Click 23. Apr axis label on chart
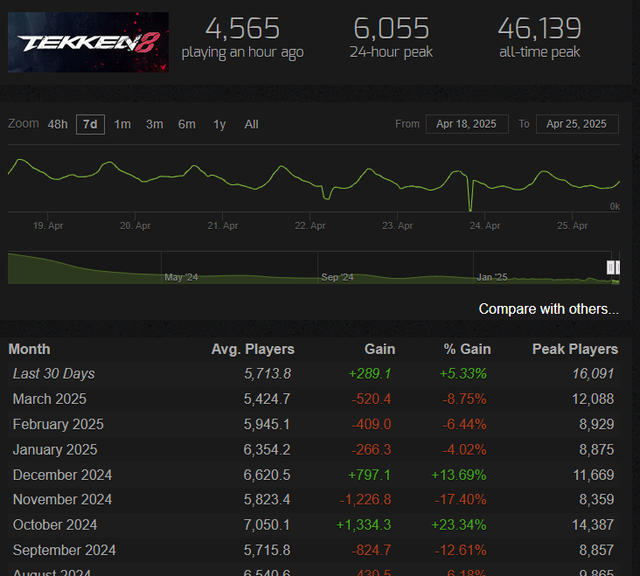640x576 pixels. 398,226
